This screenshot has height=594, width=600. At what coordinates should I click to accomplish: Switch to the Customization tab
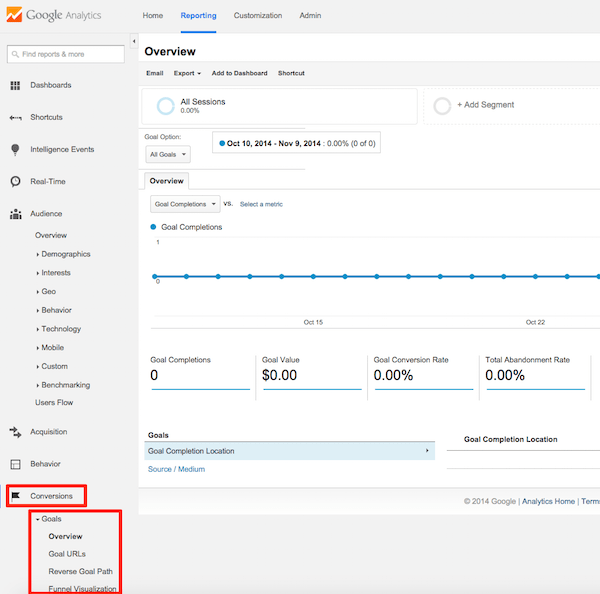[257, 16]
